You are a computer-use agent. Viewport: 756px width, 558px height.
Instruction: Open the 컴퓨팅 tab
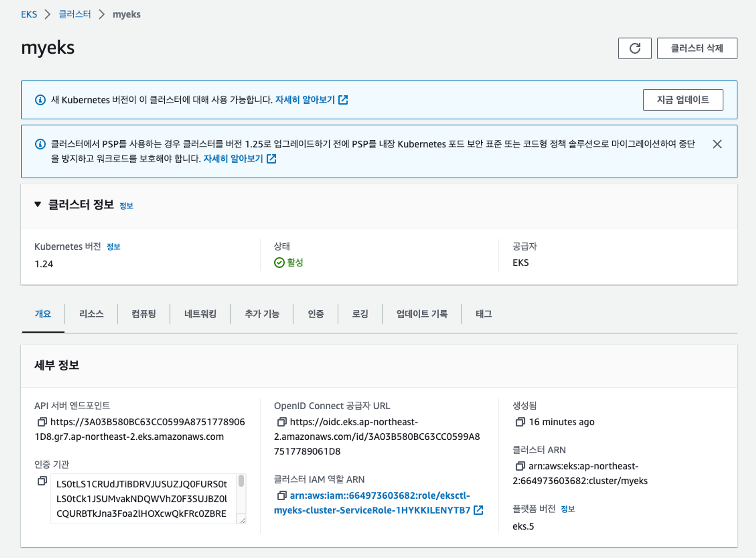[x=144, y=314]
